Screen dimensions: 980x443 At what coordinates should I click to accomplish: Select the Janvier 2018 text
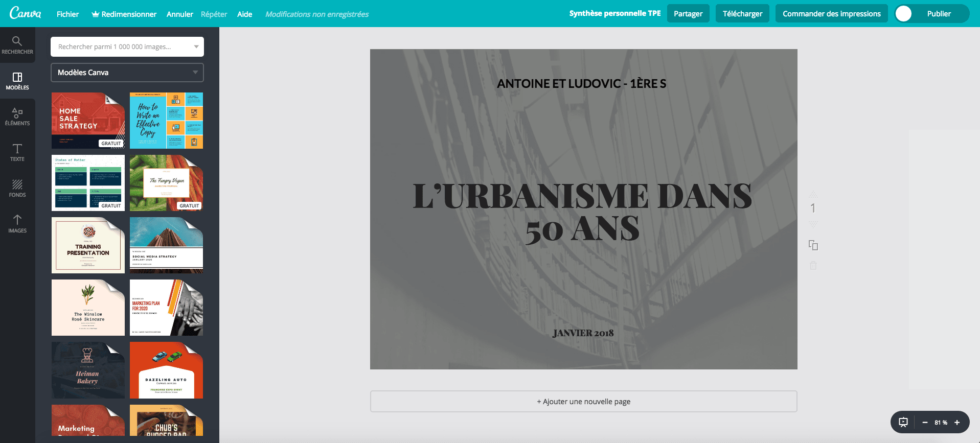point(583,333)
